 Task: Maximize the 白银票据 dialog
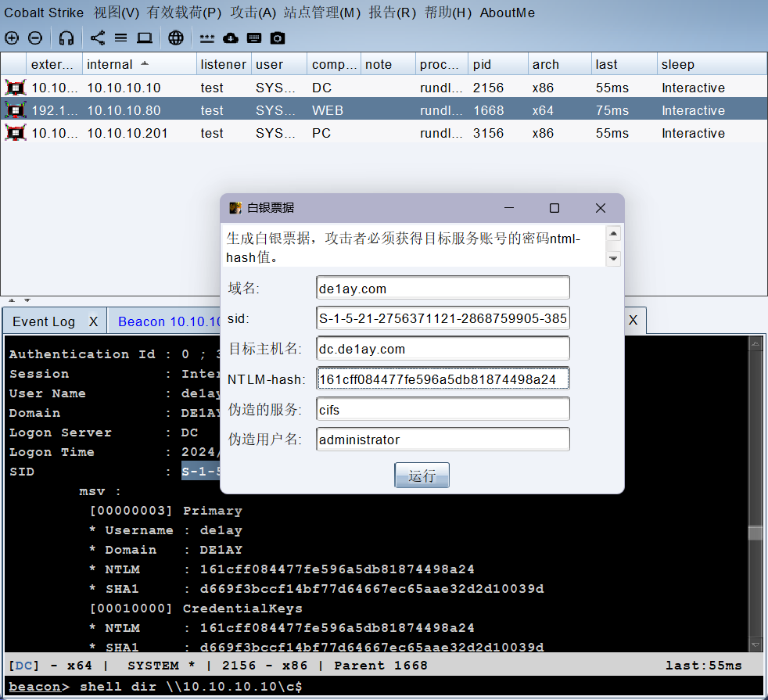click(x=554, y=208)
